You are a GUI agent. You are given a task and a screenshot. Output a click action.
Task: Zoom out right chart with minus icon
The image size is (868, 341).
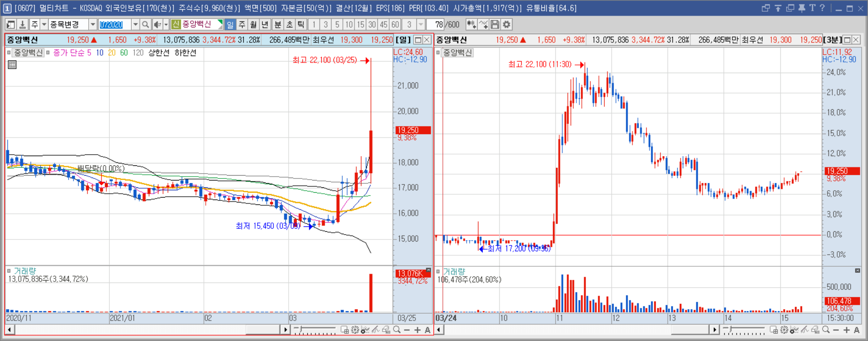pos(836,330)
